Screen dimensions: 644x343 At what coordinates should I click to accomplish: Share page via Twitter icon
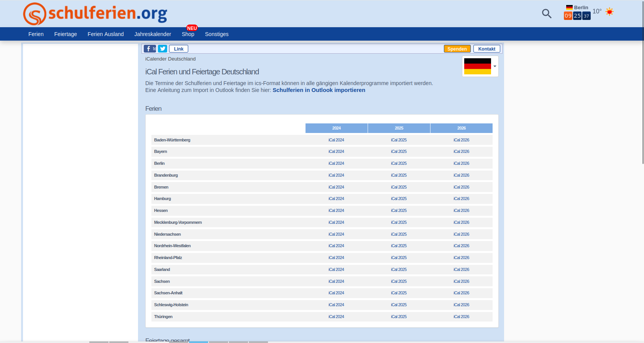(163, 49)
